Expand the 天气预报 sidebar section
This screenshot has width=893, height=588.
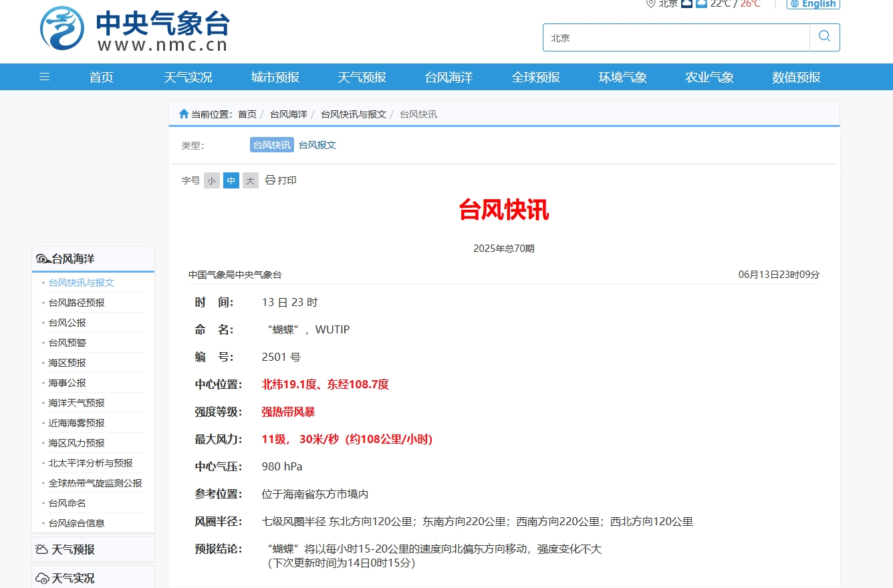click(x=93, y=549)
